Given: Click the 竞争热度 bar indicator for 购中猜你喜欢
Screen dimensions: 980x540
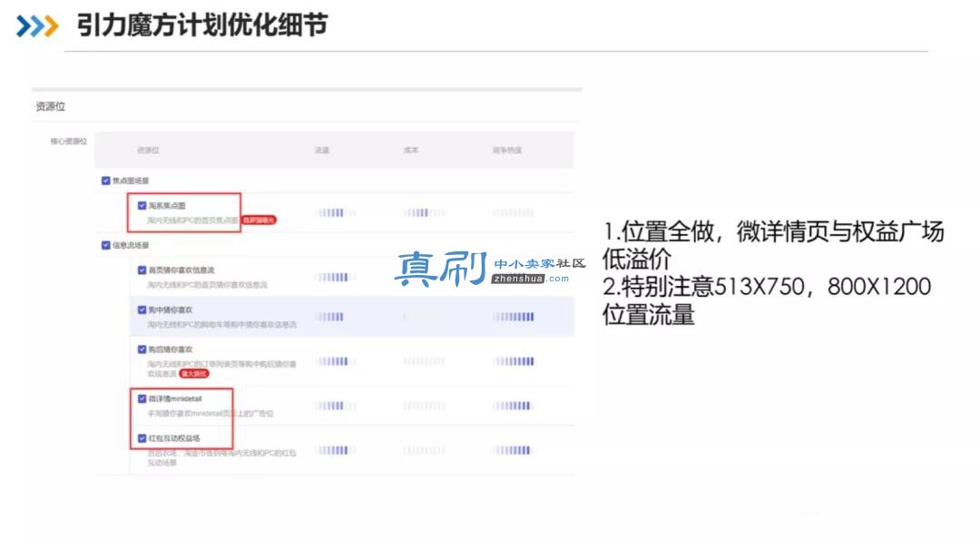Looking at the screenshot, I should (513, 317).
